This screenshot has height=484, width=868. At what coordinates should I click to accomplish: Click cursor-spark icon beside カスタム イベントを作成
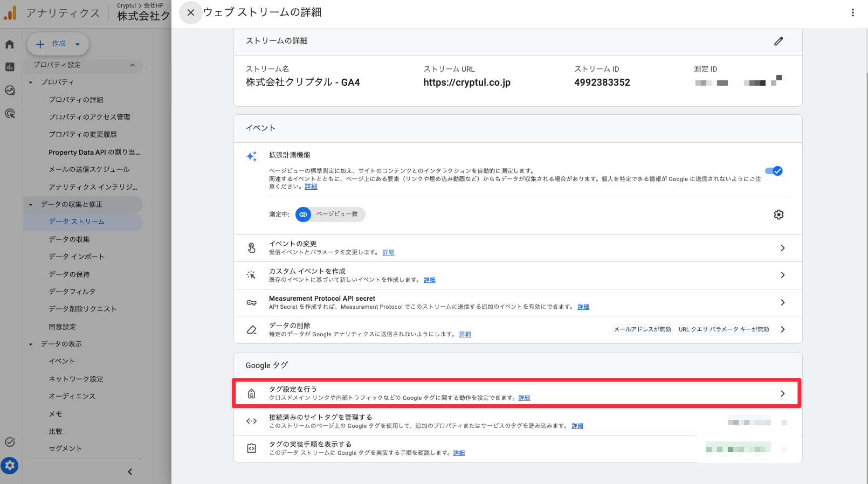[x=252, y=275]
